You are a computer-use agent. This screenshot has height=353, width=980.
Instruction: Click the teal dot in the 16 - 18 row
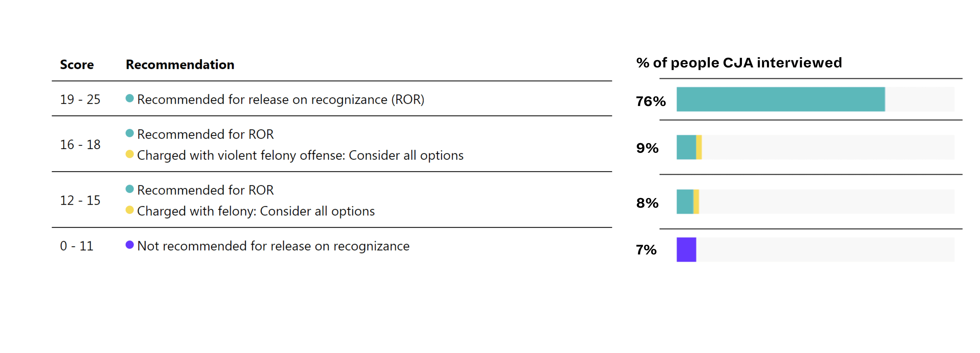[x=129, y=133]
